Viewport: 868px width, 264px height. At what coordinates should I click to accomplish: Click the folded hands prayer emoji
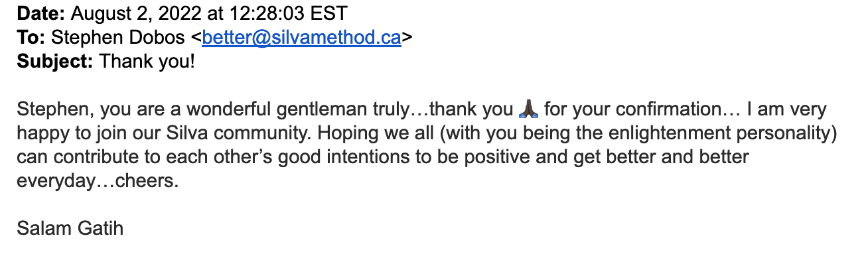pyautogui.click(x=530, y=108)
